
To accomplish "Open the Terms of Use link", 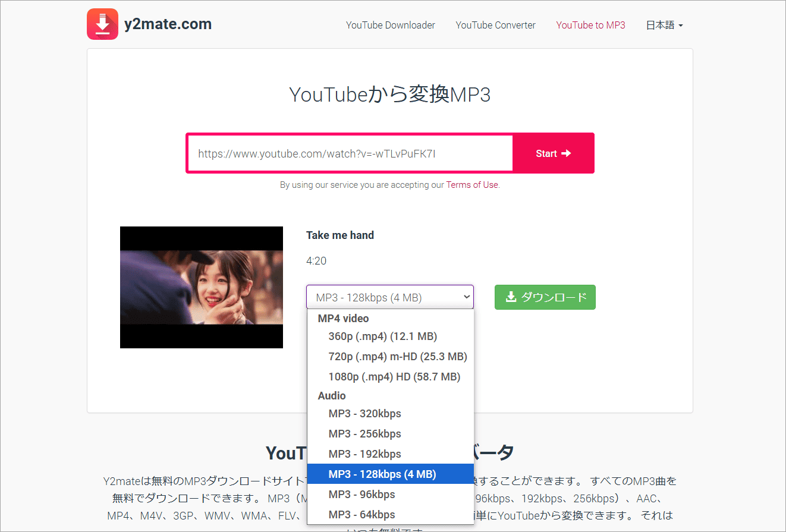I will (472, 185).
